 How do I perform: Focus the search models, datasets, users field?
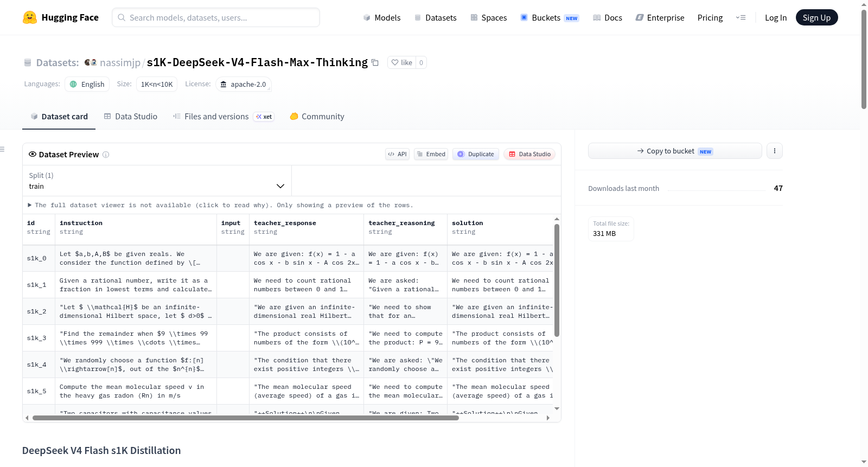[x=216, y=17]
